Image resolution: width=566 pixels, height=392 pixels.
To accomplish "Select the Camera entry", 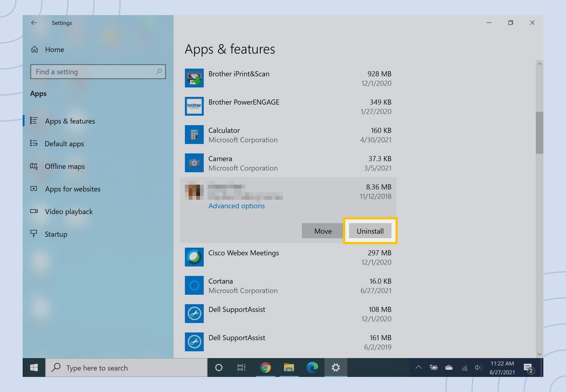I will (x=288, y=163).
